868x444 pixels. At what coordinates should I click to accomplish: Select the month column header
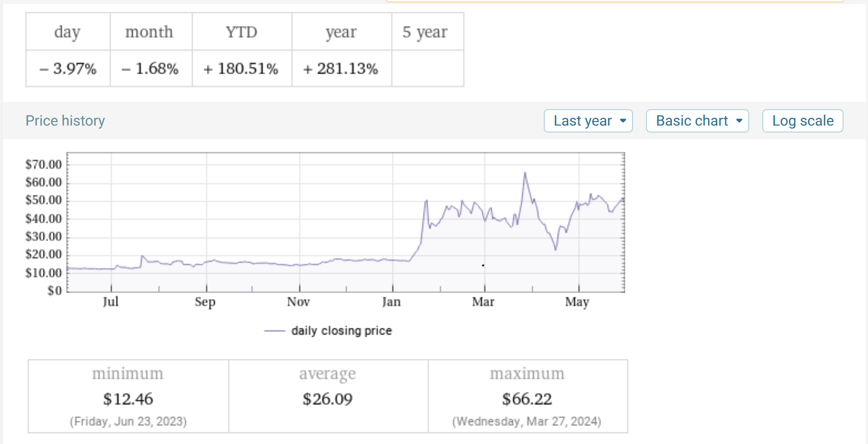[x=149, y=32]
